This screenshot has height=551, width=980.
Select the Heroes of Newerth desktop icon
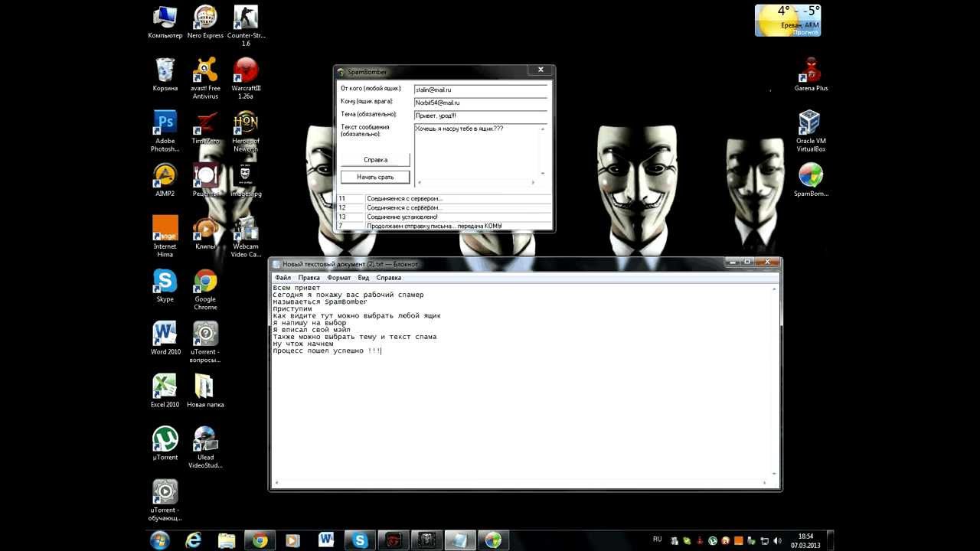click(246, 132)
